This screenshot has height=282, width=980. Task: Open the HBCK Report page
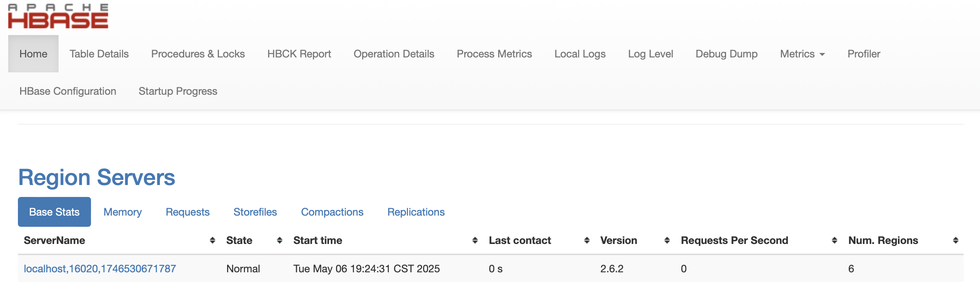[299, 54]
